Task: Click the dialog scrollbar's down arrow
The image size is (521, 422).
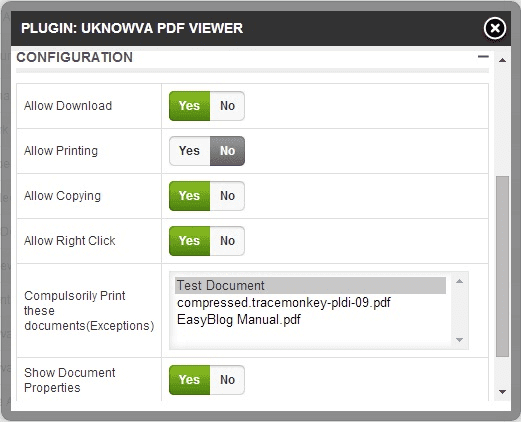Action: click(502, 392)
